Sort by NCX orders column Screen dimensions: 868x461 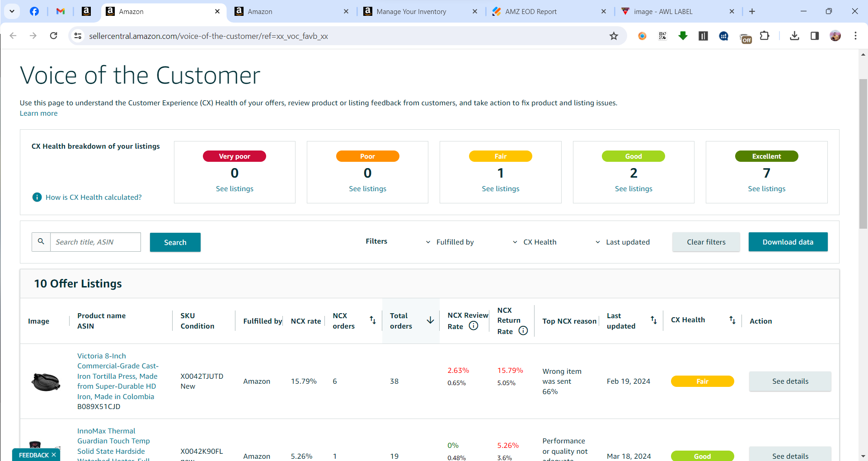(373, 320)
